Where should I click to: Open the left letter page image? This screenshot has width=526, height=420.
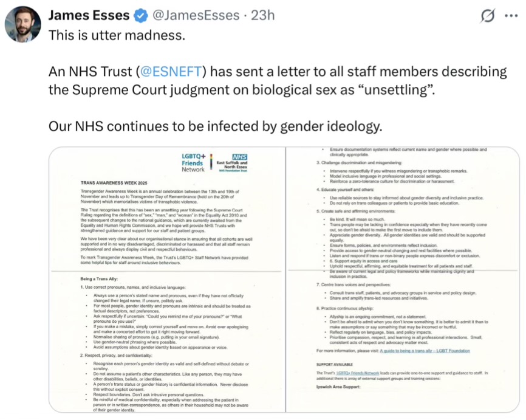166,280
